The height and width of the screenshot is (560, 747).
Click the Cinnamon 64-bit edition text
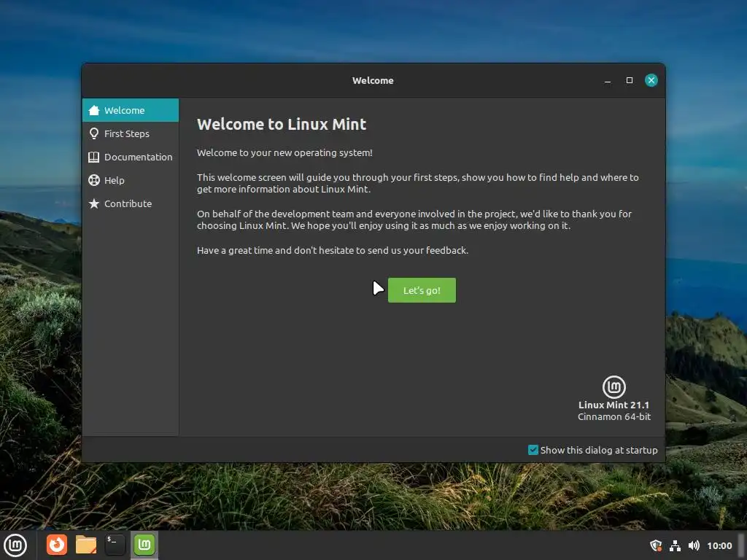point(614,416)
